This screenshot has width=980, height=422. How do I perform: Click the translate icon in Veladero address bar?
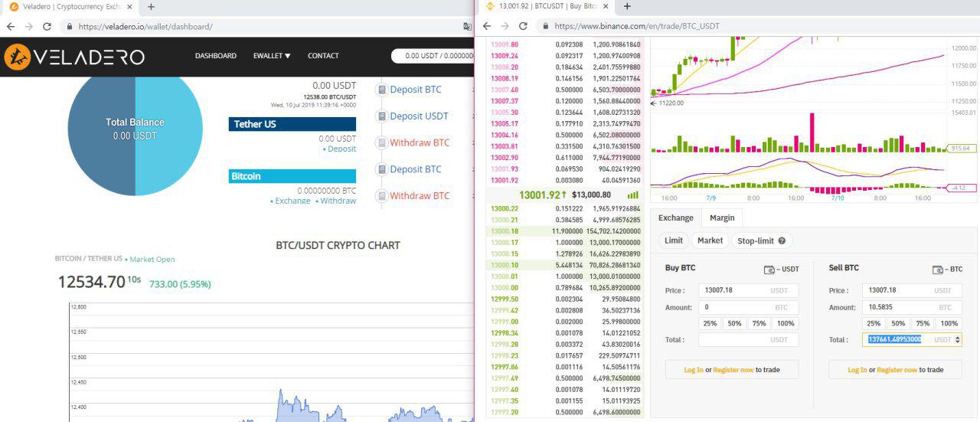pyautogui.click(x=467, y=26)
